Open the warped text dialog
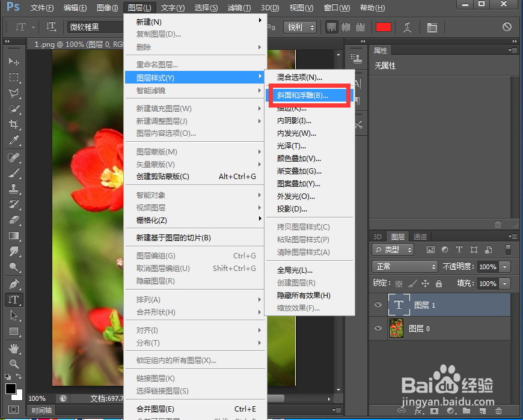Screen dimensions: 523x420 407,27
